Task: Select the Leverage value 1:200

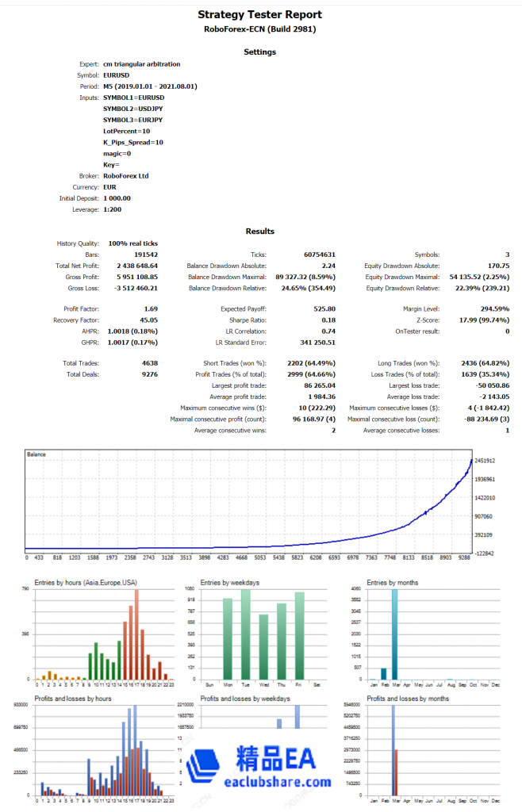Action: tap(113, 209)
